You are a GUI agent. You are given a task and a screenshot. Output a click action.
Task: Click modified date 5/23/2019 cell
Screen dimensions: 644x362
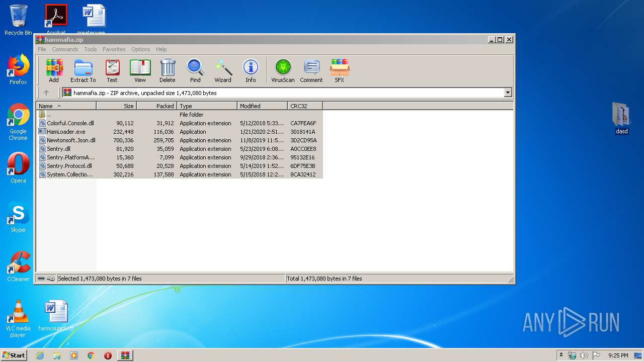click(262, 149)
